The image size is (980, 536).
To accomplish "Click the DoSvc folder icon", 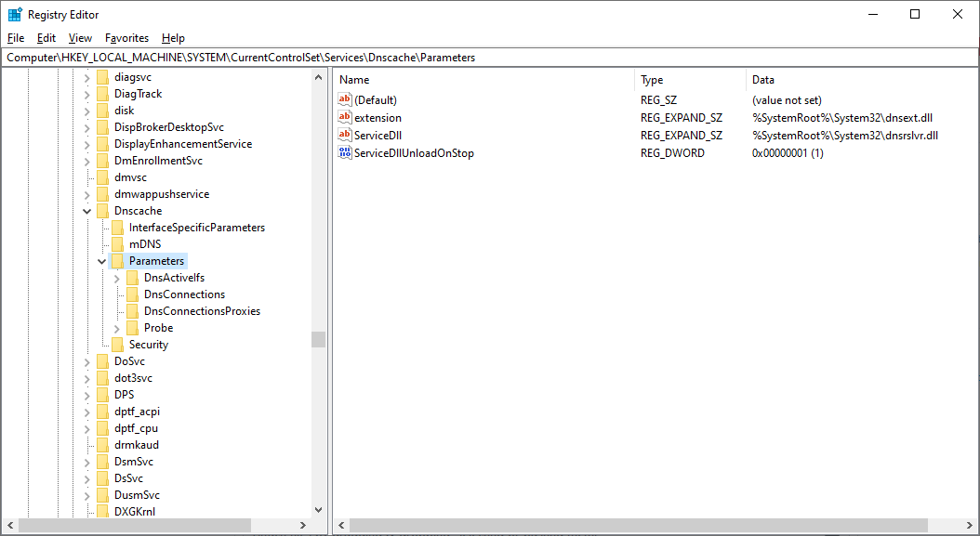I will tap(103, 361).
